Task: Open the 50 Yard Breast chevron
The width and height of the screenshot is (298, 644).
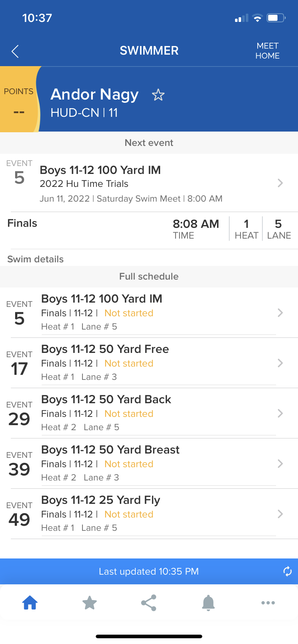Action: 280,464
